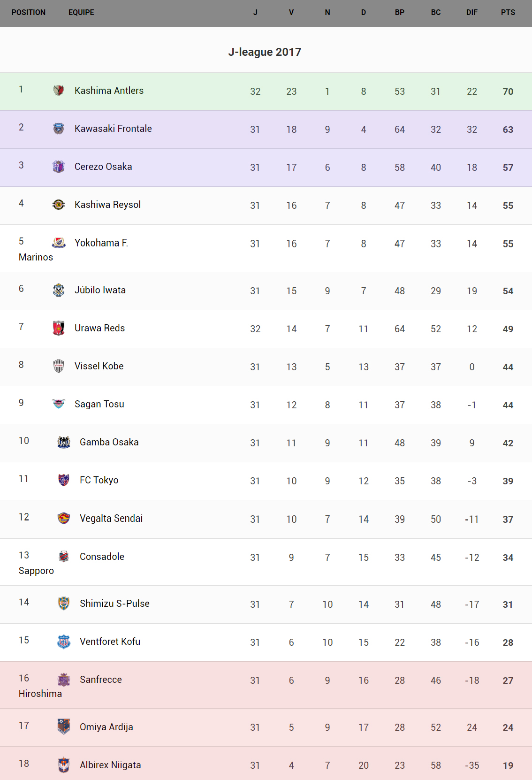Click the DIF column header
Image resolution: width=532 pixels, height=780 pixels.
[x=471, y=13]
